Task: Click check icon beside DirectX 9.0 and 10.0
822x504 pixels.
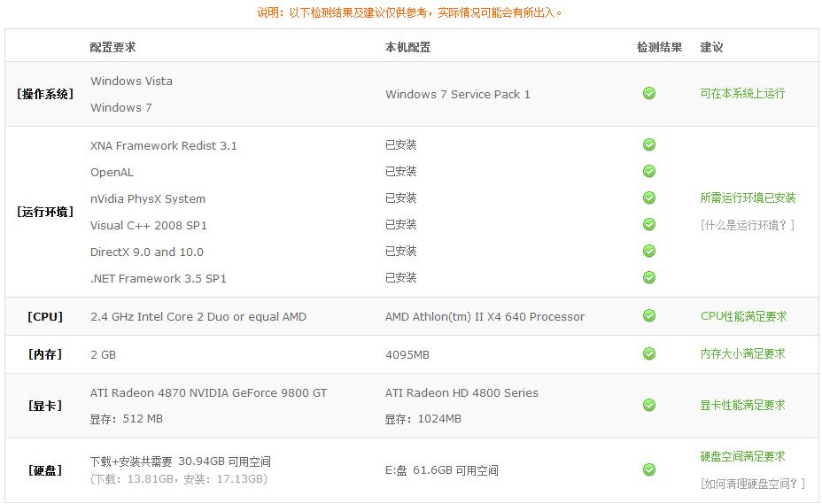Action: pyautogui.click(x=649, y=252)
